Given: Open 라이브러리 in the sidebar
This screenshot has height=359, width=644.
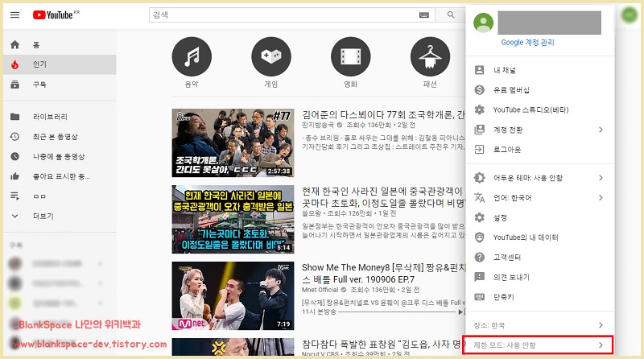Looking at the screenshot, I should click(60, 117).
